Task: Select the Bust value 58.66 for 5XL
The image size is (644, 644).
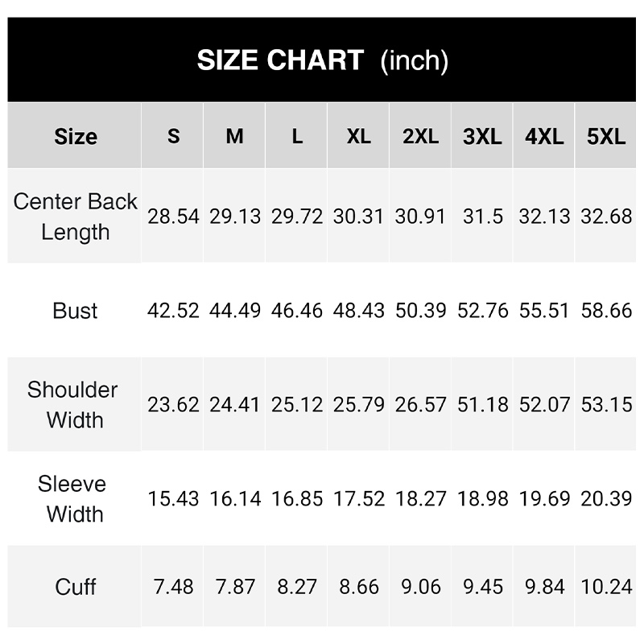Action: click(x=606, y=311)
